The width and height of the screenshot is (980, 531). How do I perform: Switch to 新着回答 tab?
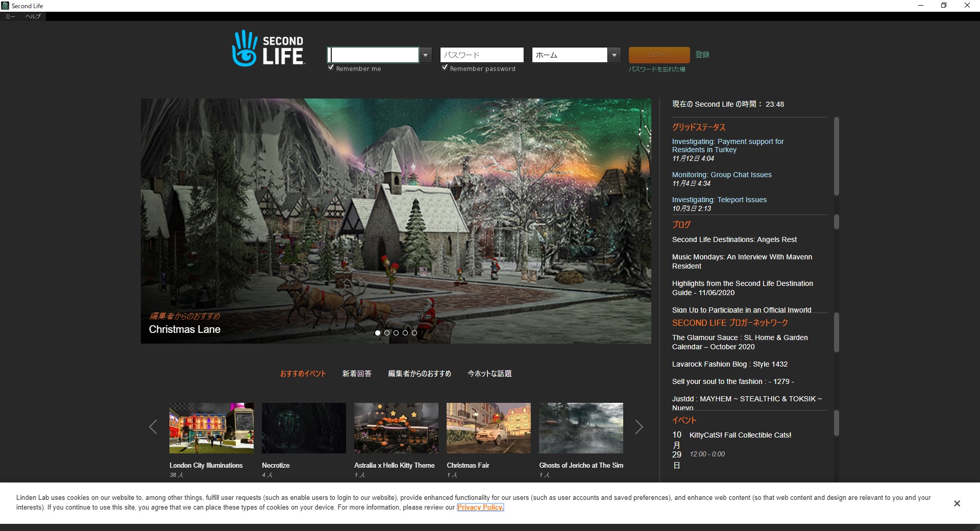point(357,374)
